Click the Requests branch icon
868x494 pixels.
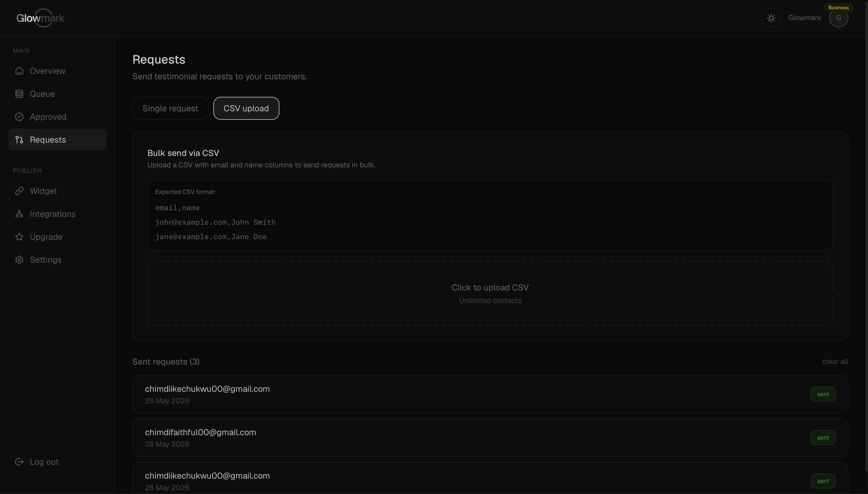point(19,140)
